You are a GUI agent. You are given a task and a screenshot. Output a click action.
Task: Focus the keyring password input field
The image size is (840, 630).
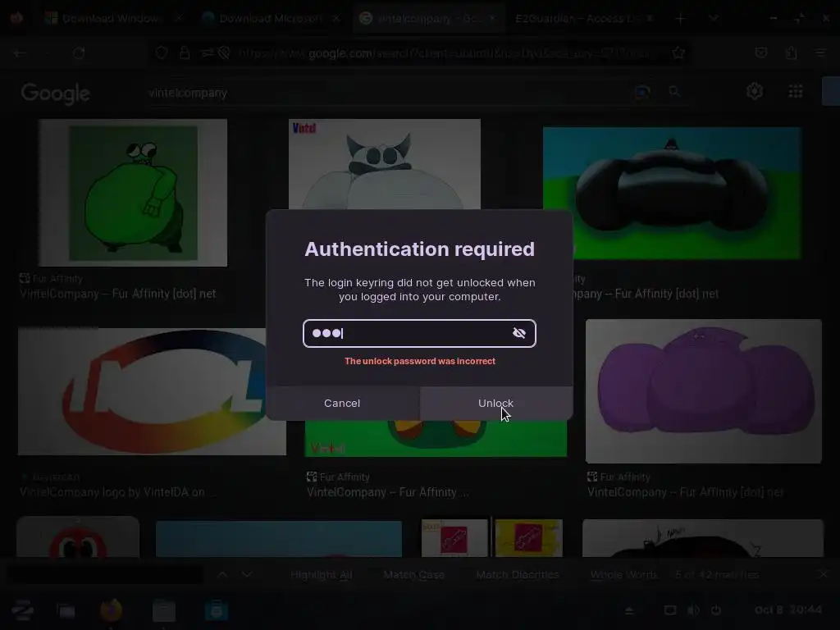(419, 333)
